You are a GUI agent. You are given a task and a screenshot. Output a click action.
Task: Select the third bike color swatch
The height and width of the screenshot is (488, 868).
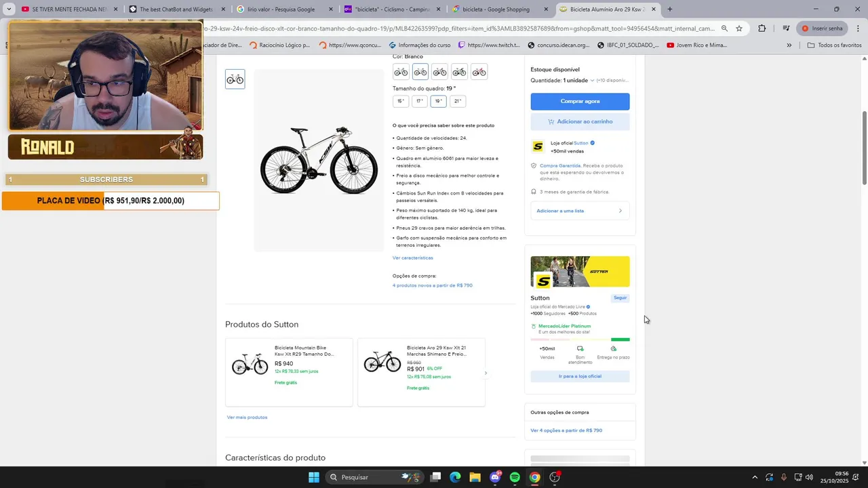tap(440, 72)
